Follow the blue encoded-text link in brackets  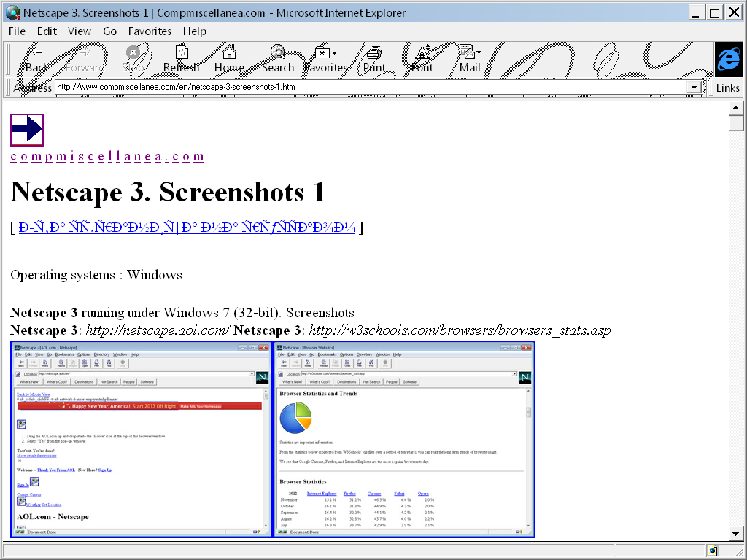(185, 227)
